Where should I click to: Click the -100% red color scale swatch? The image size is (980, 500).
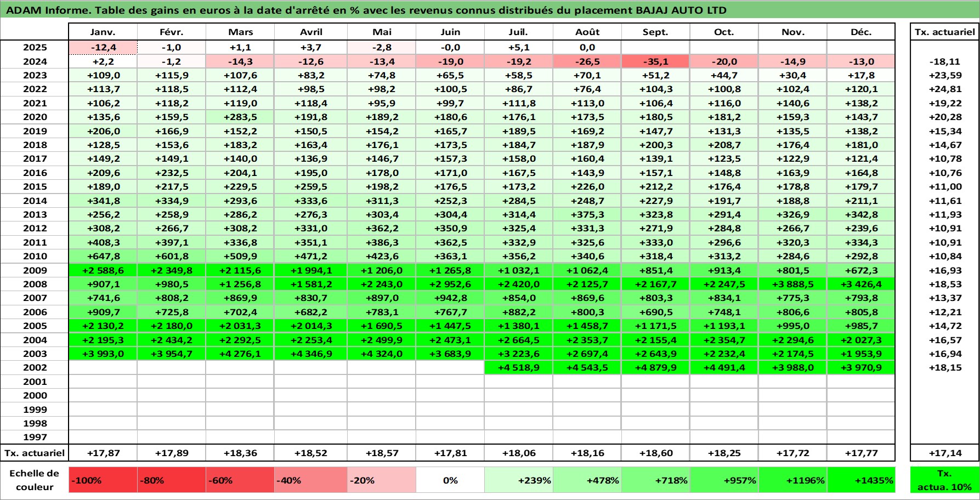click(103, 480)
